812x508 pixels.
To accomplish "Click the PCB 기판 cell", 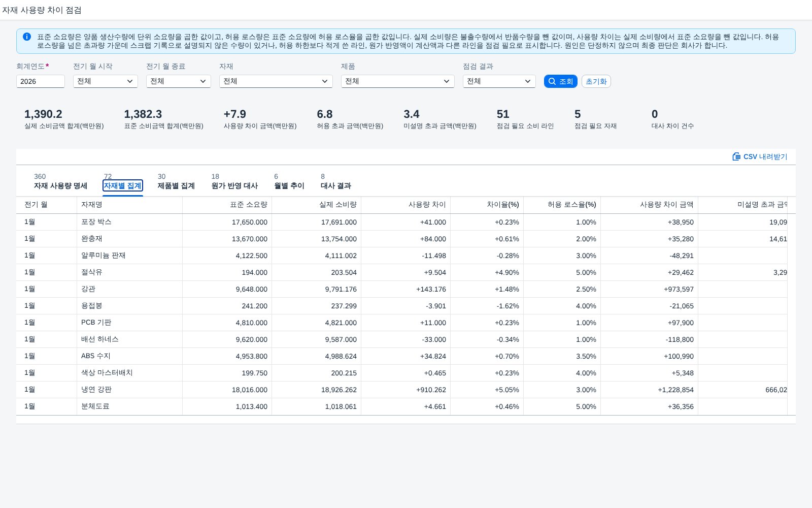I will (x=130, y=323).
